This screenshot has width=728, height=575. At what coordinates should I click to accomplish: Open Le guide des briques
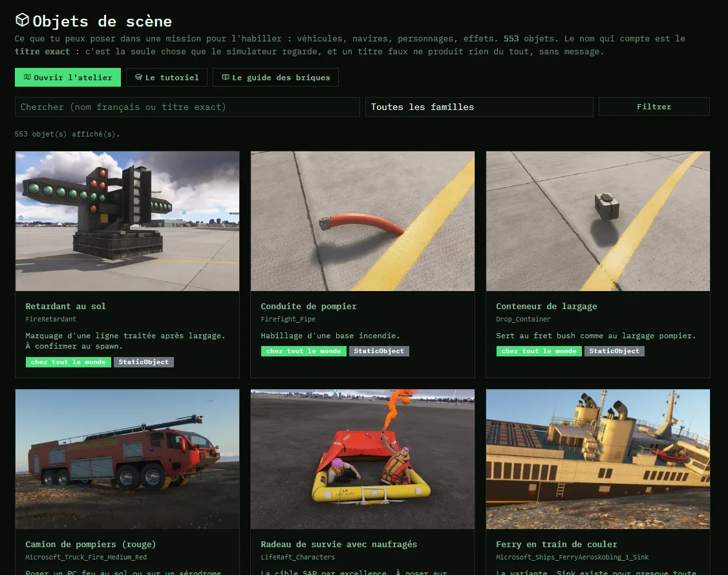[x=276, y=78]
